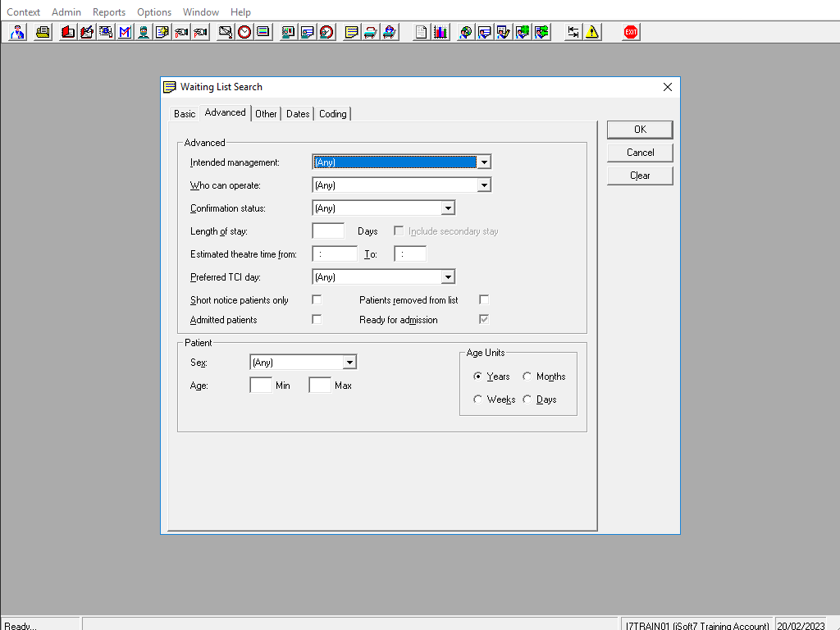Click the colored striped list icon
This screenshot has height=630, width=840.
tap(263, 32)
